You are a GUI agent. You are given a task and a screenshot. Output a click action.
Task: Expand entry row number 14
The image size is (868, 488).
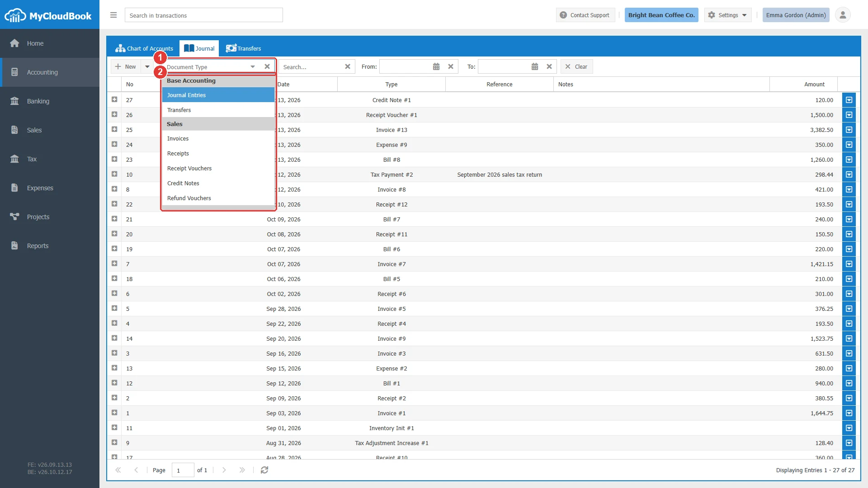114,338
